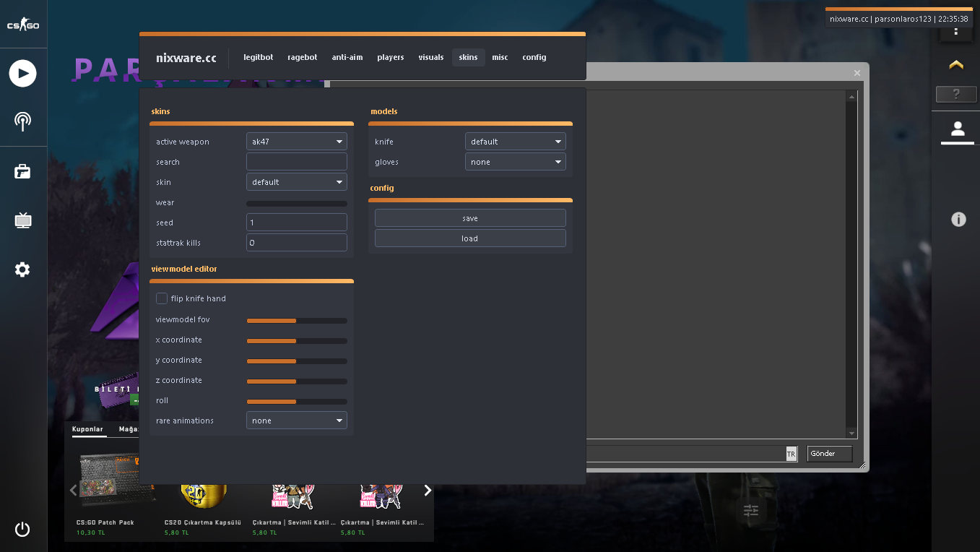Open the config tab
Viewport: 980px width, 552px height.
[x=534, y=57]
